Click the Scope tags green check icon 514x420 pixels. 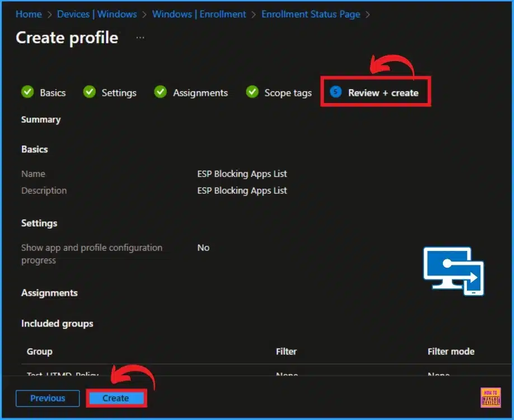252,92
